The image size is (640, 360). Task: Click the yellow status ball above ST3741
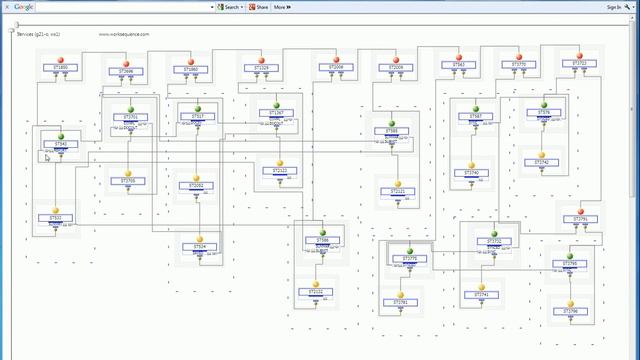482,287
